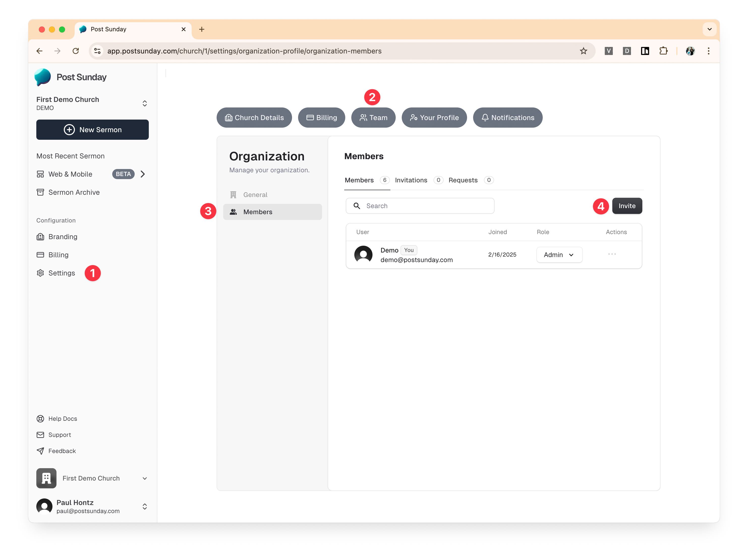Reload the page with the refresh icon
Screen dimensions: 748x560
76,51
